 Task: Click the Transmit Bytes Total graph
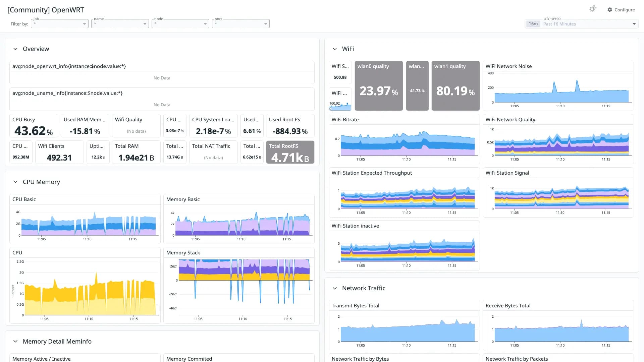tap(404, 325)
